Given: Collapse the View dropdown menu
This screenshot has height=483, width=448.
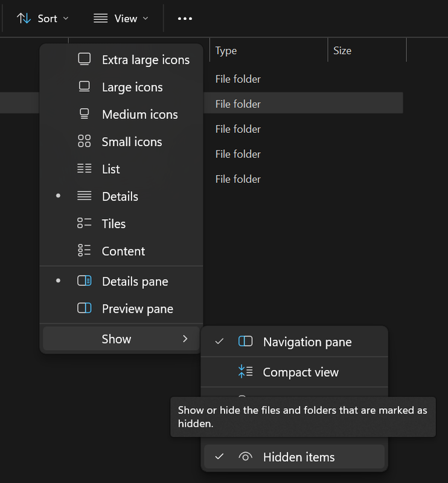Looking at the screenshot, I should [121, 18].
